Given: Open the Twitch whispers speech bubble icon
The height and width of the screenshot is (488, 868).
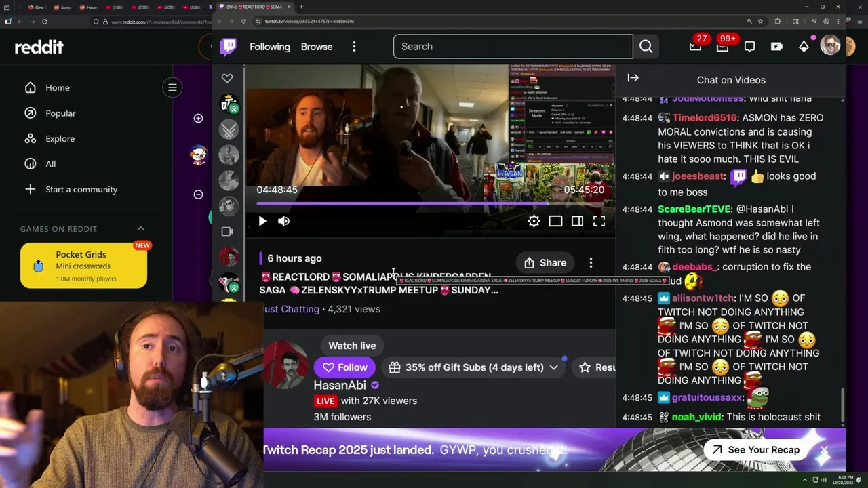Looking at the screenshot, I should pos(749,47).
